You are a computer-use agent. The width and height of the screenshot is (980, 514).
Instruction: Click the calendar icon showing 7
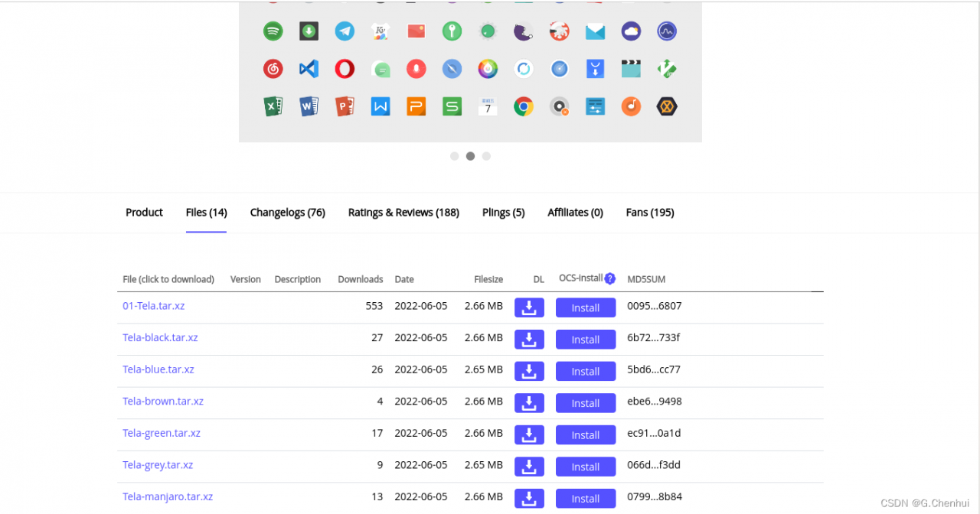[488, 106]
